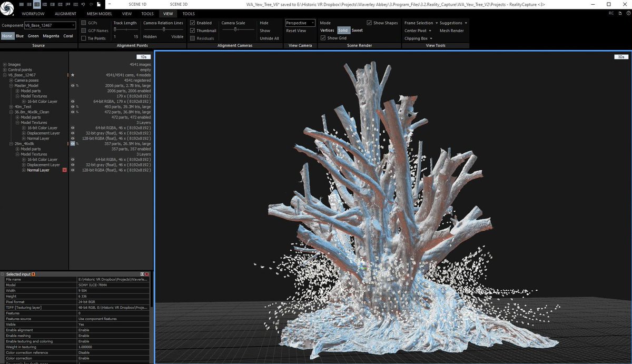Toggle highlighted visibility eye of 26m_46x8k
This screenshot has height=364, width=632.
click(73, 144)
